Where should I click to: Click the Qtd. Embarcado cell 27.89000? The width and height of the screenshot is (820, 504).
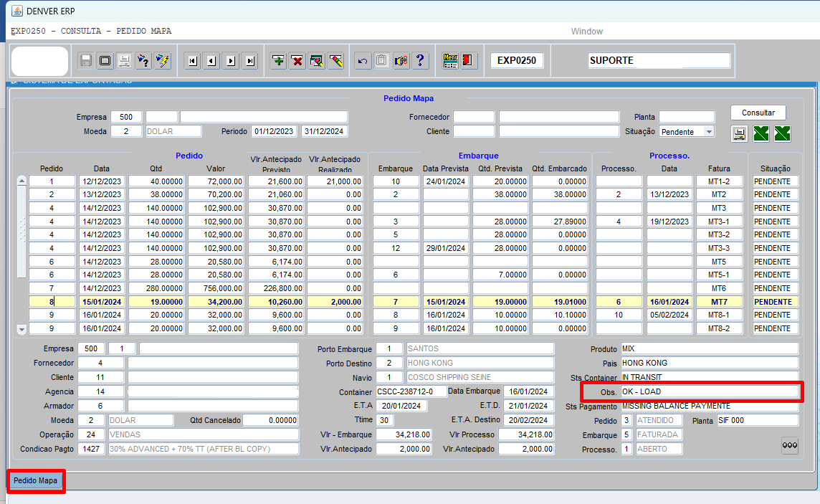pos(560,222)
